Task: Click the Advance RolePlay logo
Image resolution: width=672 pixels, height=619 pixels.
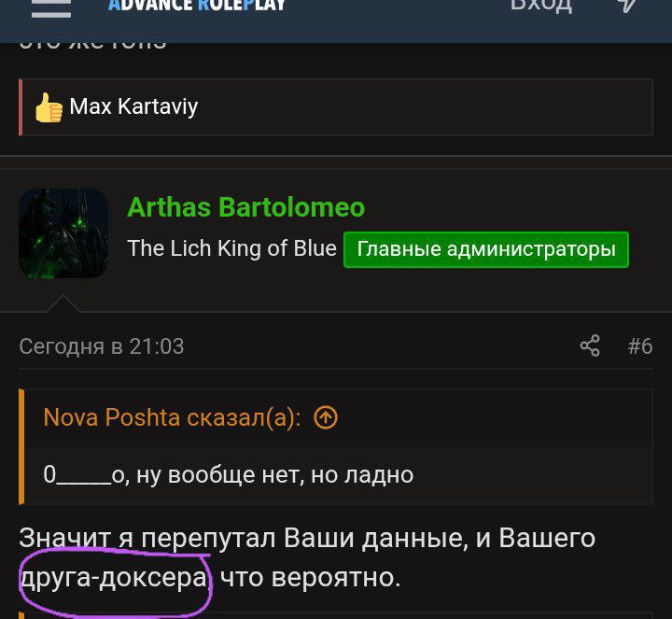Action: pos(197,6)
